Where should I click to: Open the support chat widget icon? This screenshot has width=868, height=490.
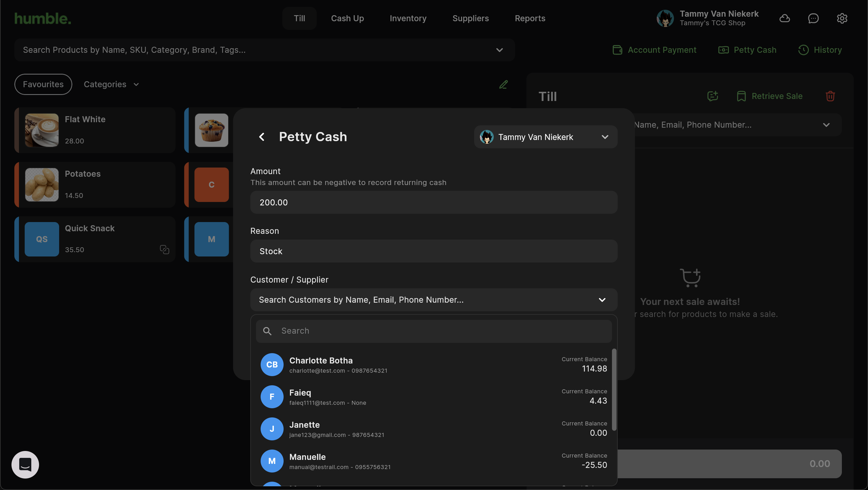pyautogui.click(x=25, y=464)
